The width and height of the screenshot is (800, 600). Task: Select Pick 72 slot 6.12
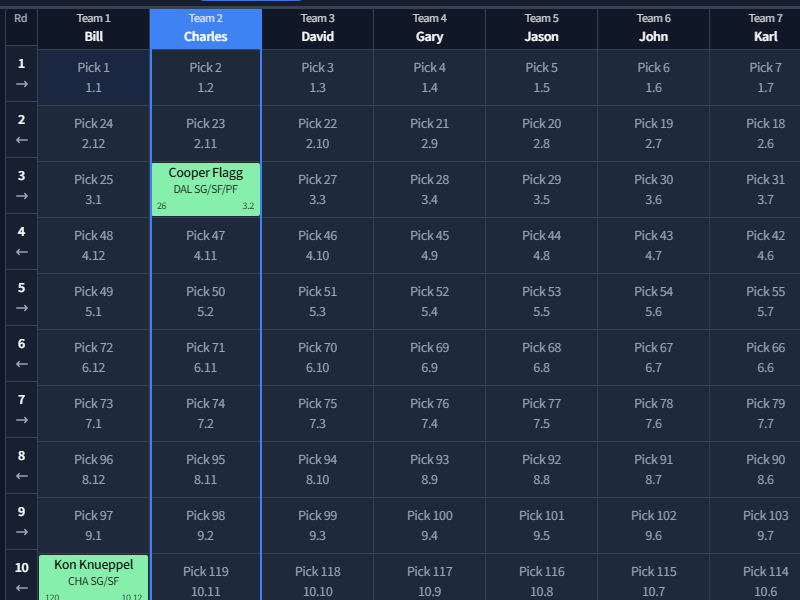tap(93, 358)
